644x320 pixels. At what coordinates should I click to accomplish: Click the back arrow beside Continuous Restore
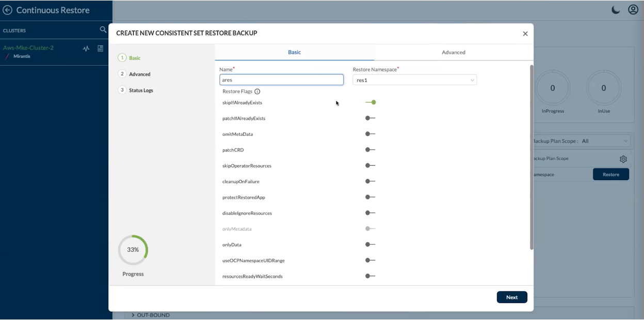coord(8,10)
